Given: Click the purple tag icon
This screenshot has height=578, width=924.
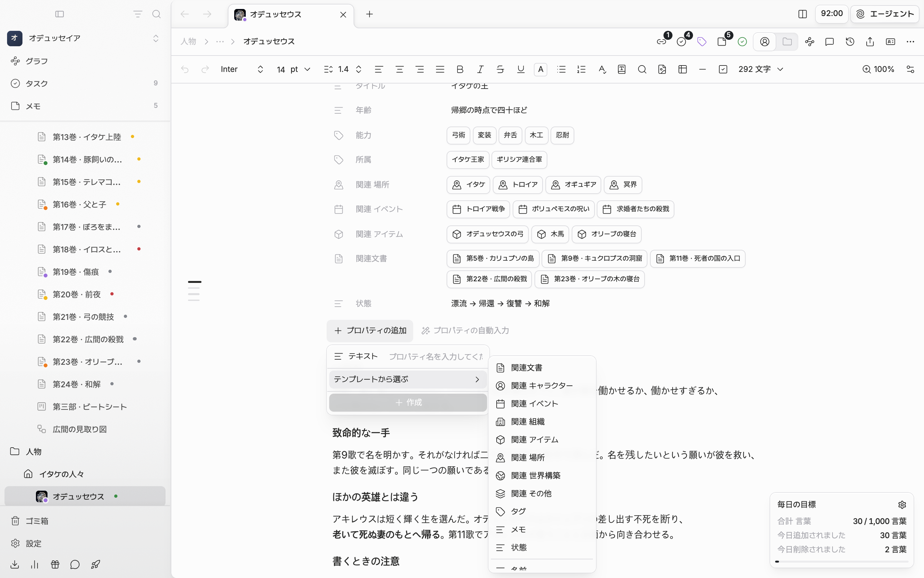Looking at the screenshot, I should [x=702, y=42].
